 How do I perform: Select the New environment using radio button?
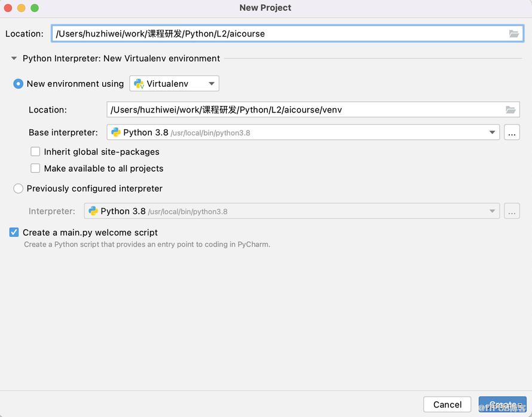(x=18, y=84)
